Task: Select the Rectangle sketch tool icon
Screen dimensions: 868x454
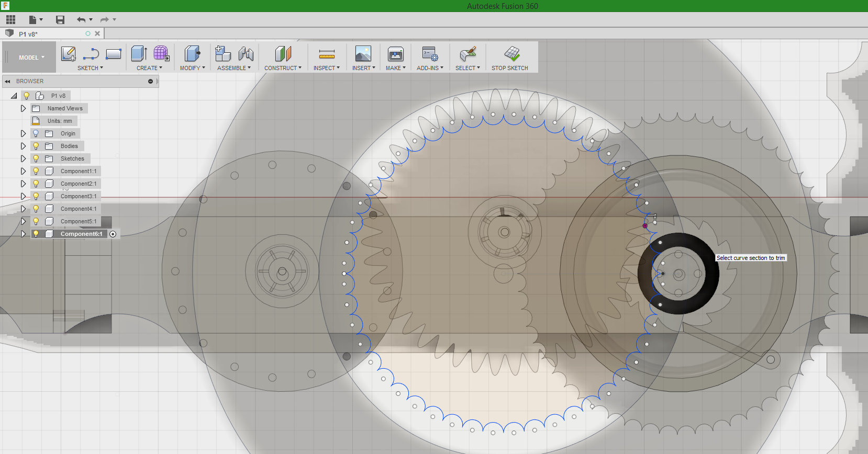Action: [114, 53]
